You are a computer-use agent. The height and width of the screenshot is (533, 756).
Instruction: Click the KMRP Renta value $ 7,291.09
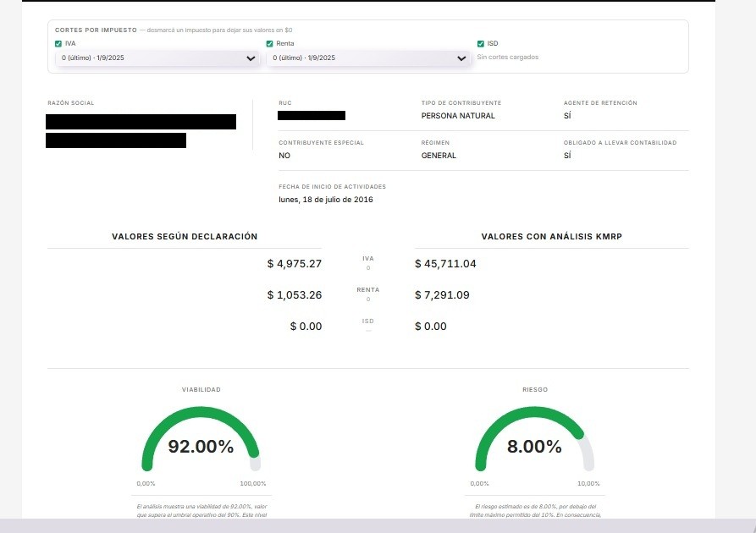click(x=442, y=295)
